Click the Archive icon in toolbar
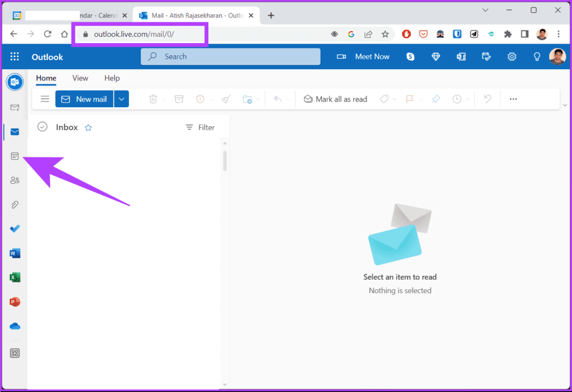This screenshot has height=392, width=572. point(179,99)
